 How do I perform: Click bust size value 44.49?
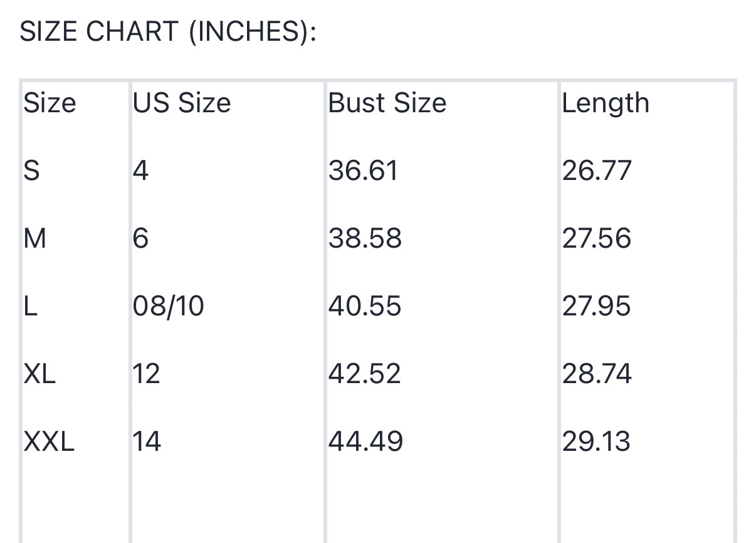(x=365, y=441)
